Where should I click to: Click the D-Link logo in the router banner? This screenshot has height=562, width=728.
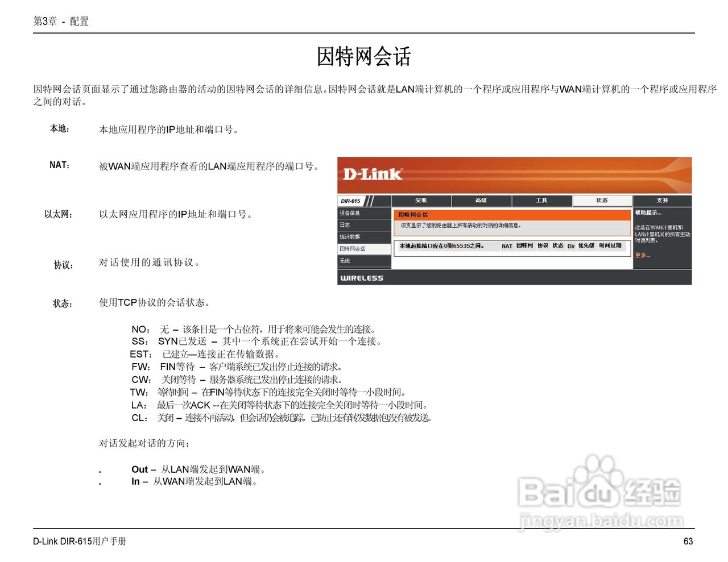(373, 173)
